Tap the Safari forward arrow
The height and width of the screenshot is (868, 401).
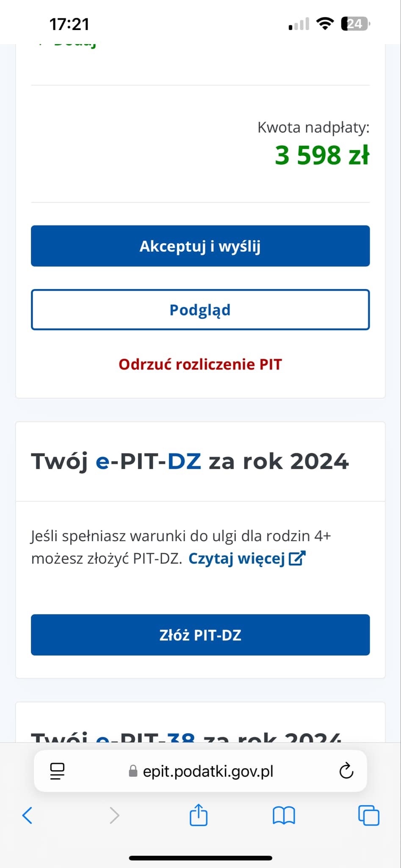pos(114,815)
